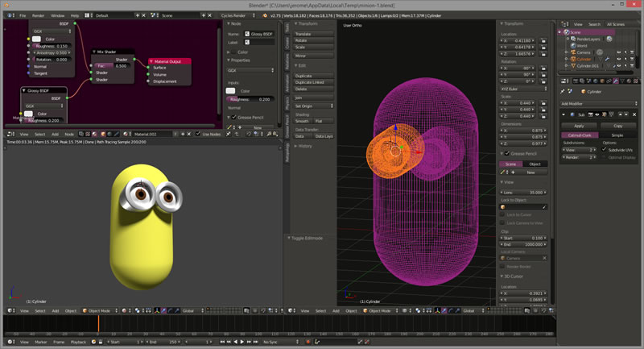Toggle the Subdivide UVs checkbox
Image resolution: width=644 pixels, height=349 pixels.
click(604, 150)
